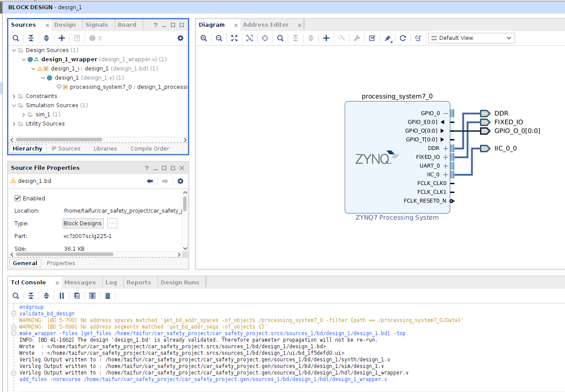Collapse the Design Sources folder

(x=14, y=50)
